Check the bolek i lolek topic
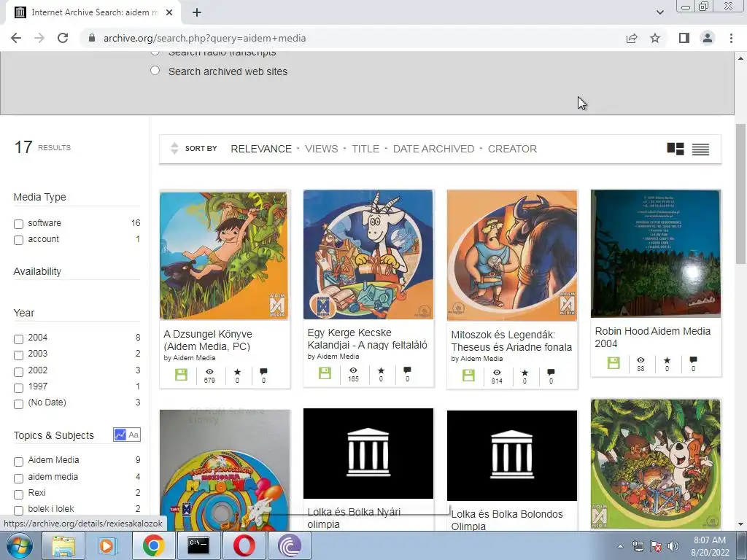747x560 pixels. [18, 510]
